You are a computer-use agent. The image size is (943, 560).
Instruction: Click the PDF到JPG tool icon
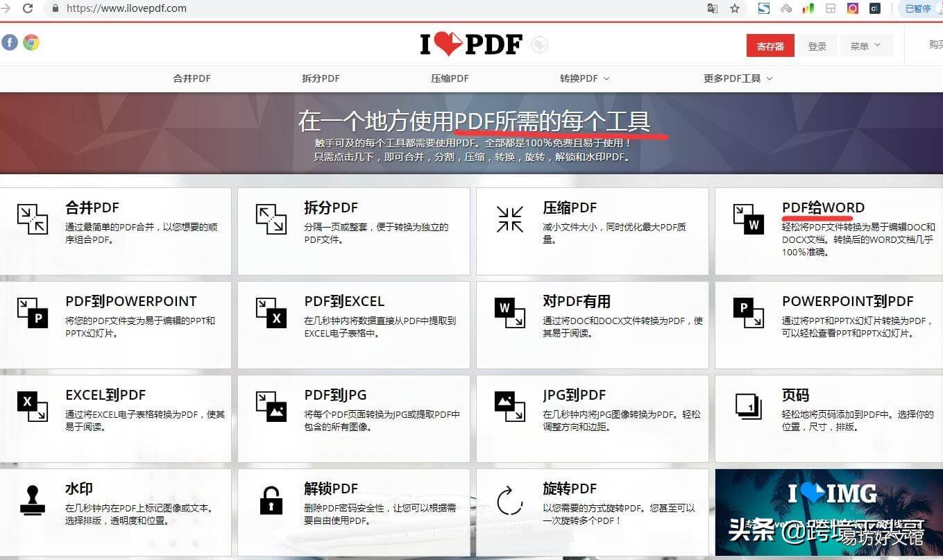(271, 406)
